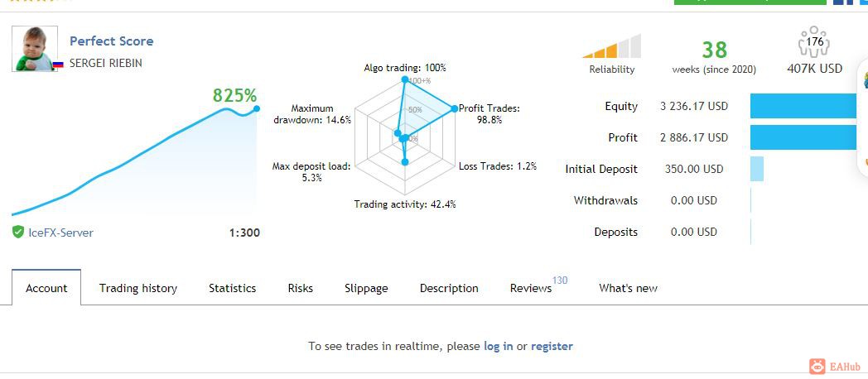Image resolution: width=868 pixels, height=379 pixels.
Task: Open the Perfect Score signal link
Action: coord(111,41)
